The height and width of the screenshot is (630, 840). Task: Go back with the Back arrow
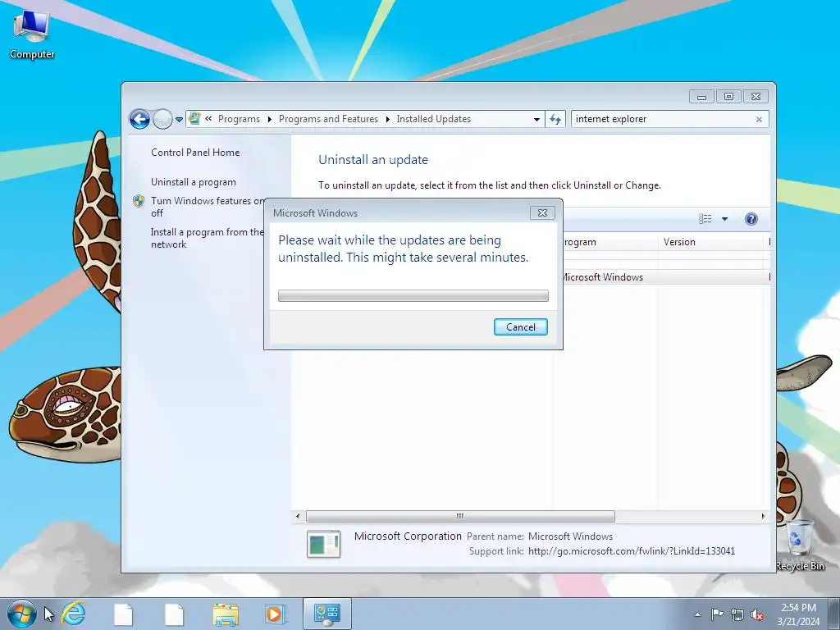tap(139, 119)
